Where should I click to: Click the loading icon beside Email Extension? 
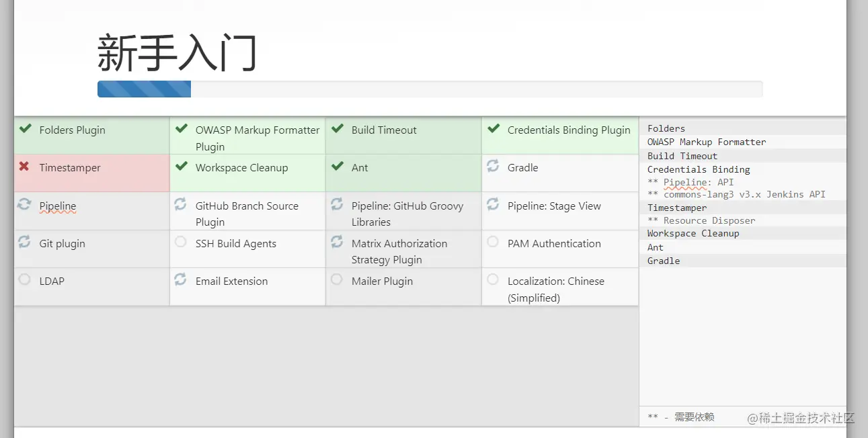[181, 279]
